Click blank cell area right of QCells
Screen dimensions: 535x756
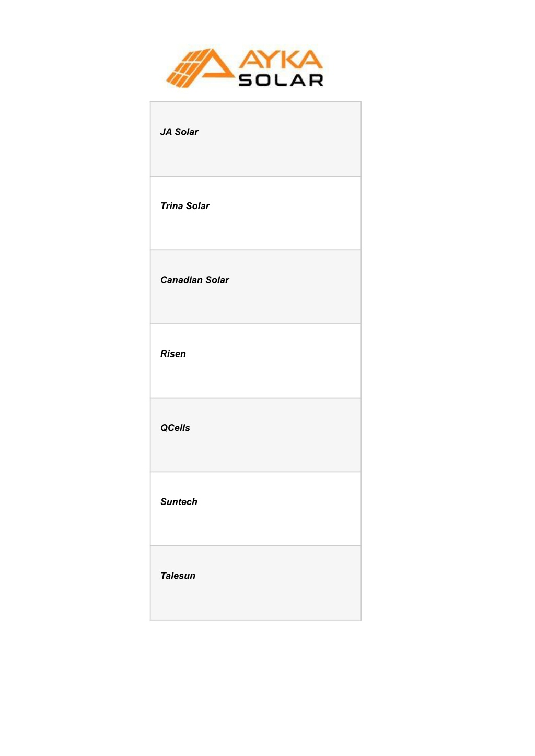pos(275,435)
